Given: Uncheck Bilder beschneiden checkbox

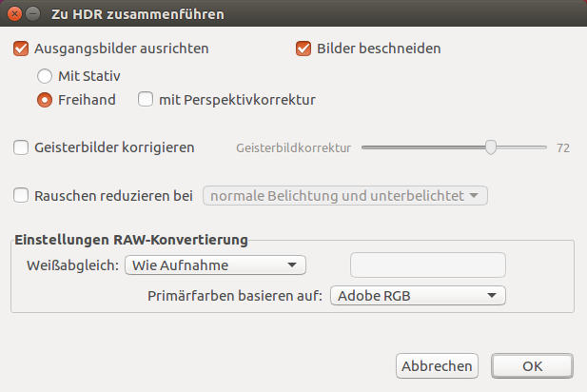Looking at the screenshot, I should 304,48.
